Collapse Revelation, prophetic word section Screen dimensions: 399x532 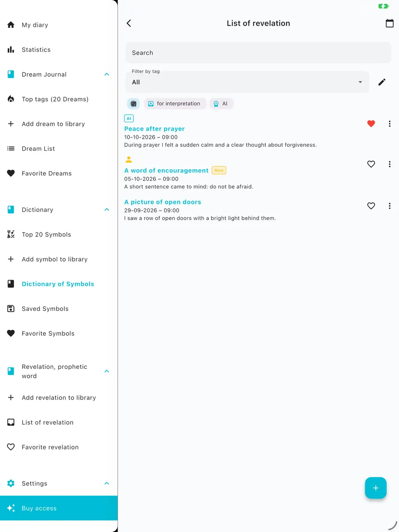click(107, 371)
